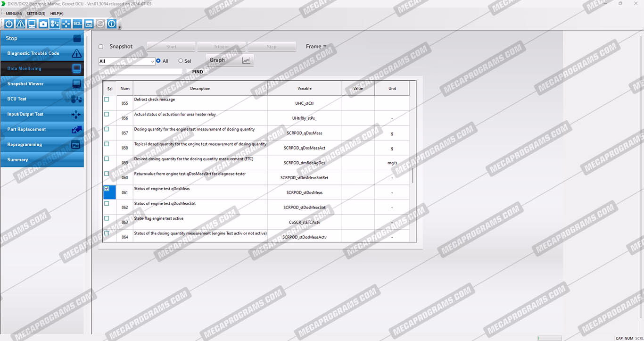Expand the toolbar overflow arrow
Image resolution: width=644 pixels, height=341 pixels.
click(x=120, y=27)
